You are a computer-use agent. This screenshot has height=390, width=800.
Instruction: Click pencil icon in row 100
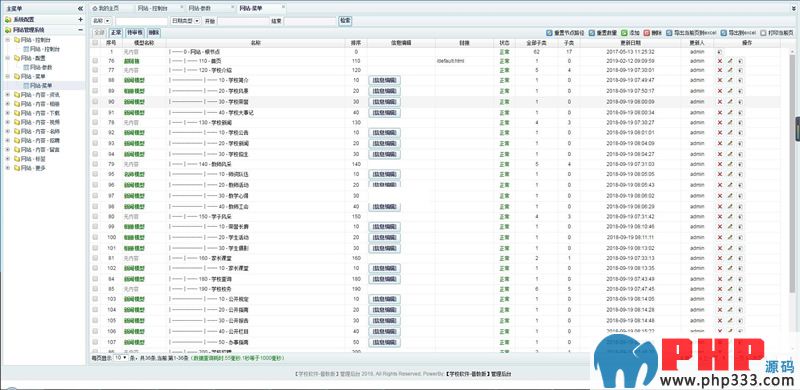click(730, 237)
